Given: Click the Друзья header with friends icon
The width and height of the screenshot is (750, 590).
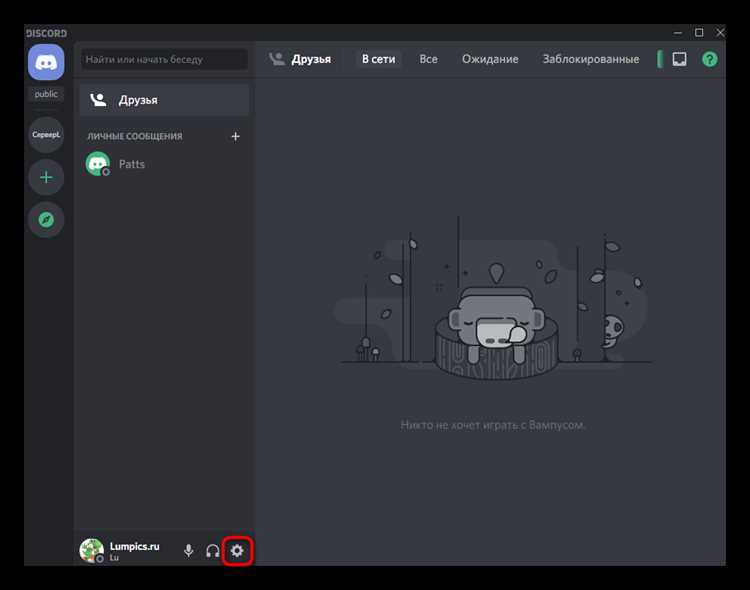Looking at the screenshot, I should point(300,59).
